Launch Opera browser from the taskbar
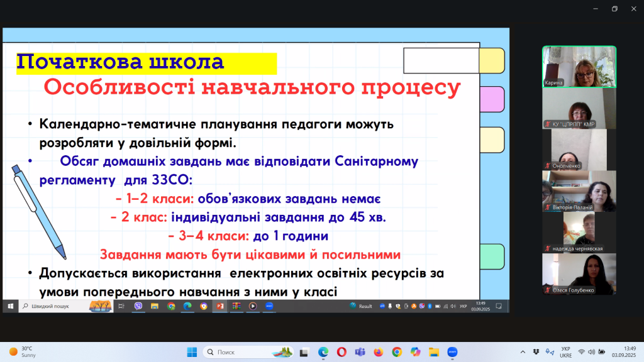Screen dimensions: 644x362 341,352
